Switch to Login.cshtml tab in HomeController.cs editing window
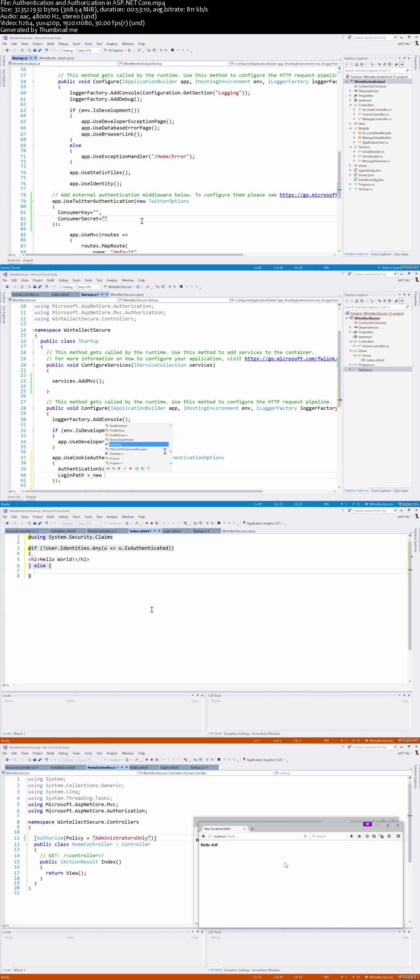Screen dimensions: 420x980 169,767
